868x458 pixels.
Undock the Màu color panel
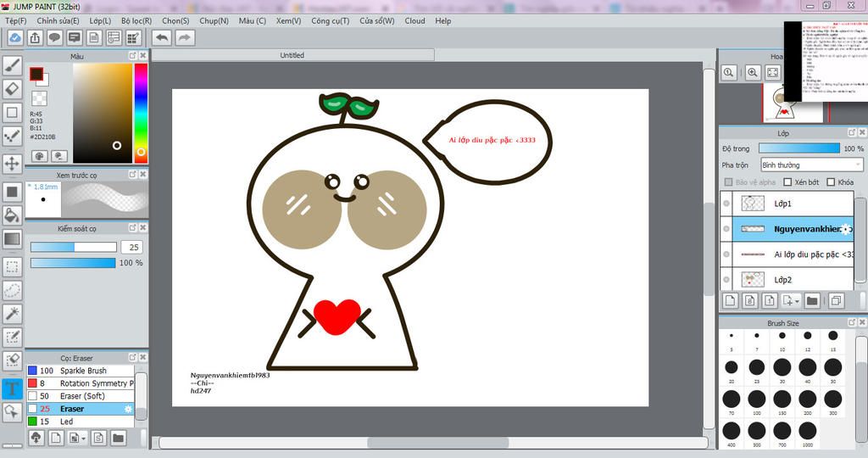133,56
